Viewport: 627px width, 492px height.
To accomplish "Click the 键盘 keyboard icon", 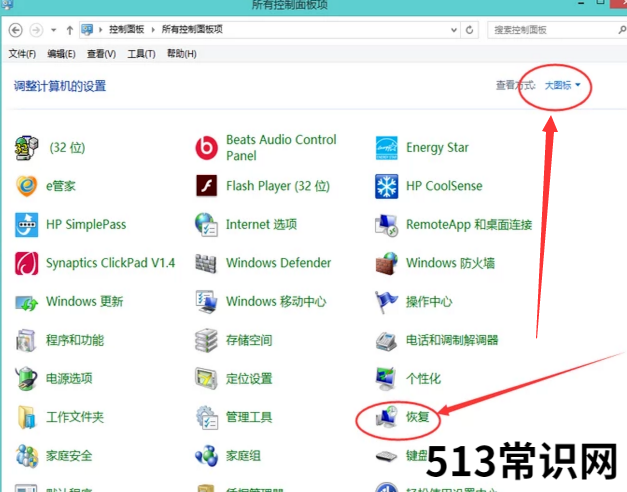I will coord(387,456).
